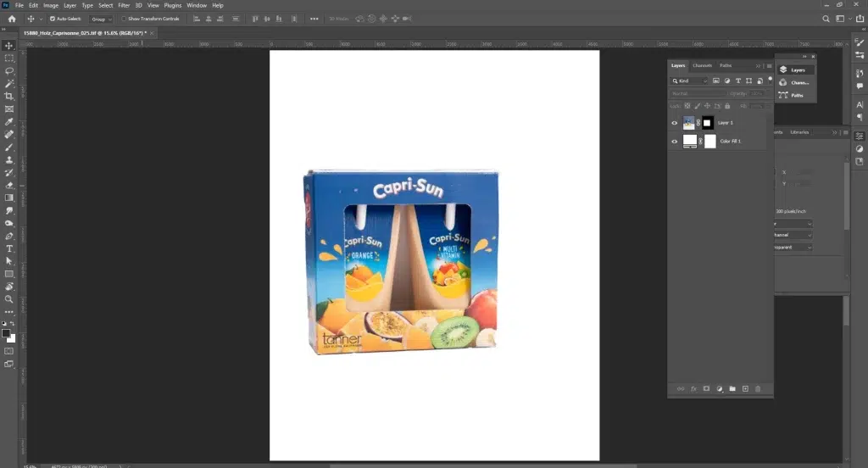
Task: Change the screen mode icon
Action: (x=8, y=364)
